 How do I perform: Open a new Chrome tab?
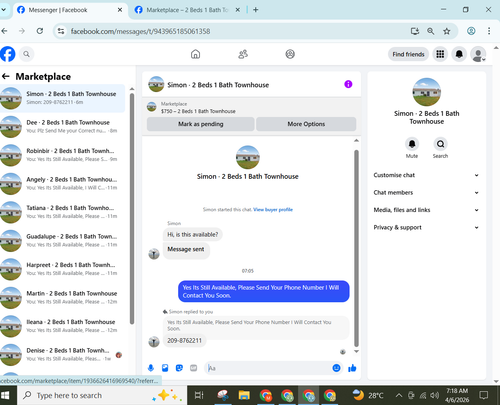(256, 10)
